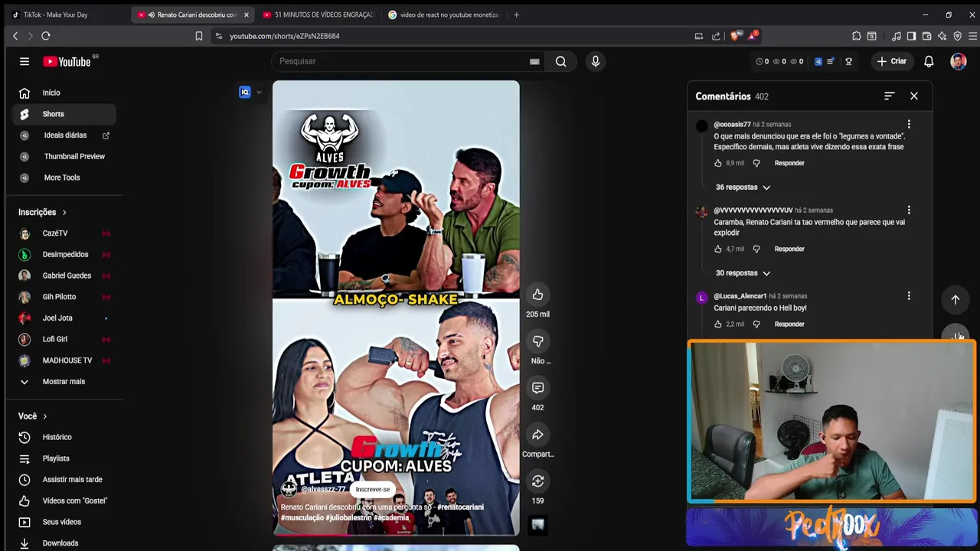The width and height of the screenshot is (980, 551).
Task: Open the remix icon labeled 159
Action: [537, 481]
